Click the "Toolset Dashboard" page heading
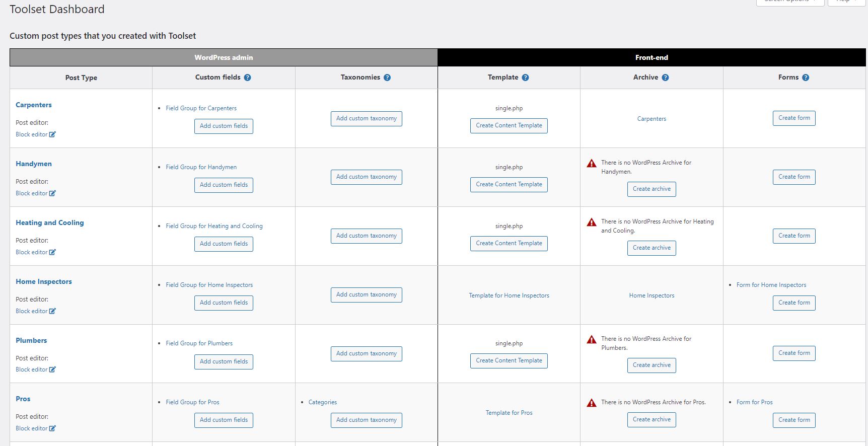This screenshot has width=868, height=446. (57, 9)
